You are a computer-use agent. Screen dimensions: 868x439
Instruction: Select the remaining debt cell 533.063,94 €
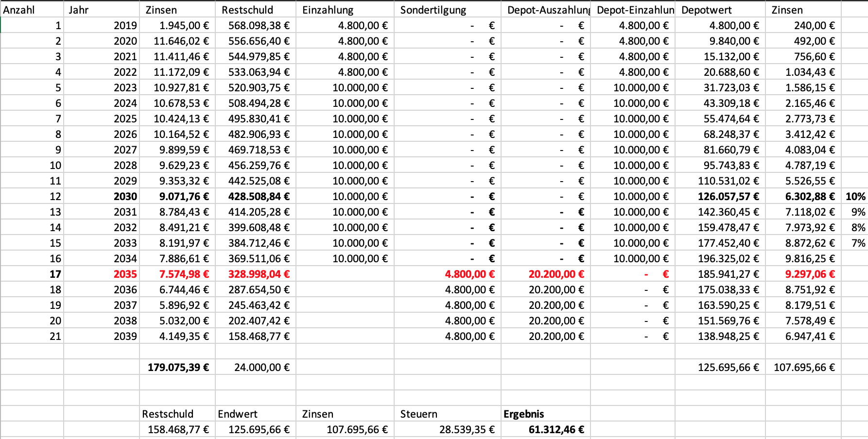pos(256,72)
